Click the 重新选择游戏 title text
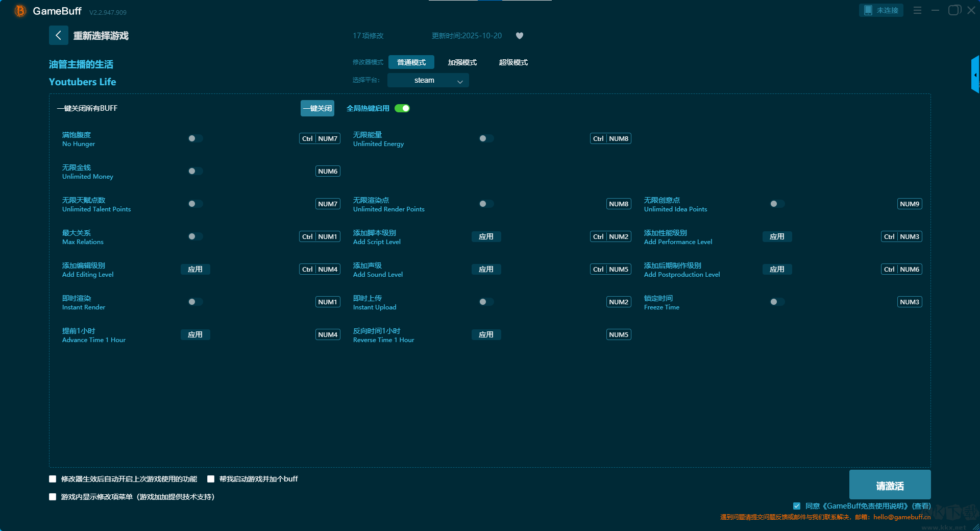Viewport: 980px width, 531px height. [101, 36]
